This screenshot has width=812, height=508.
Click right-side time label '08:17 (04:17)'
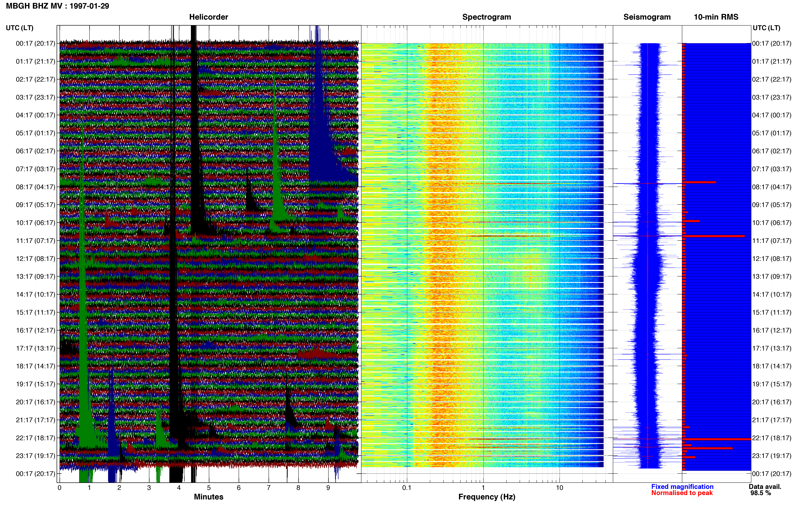tap(772, 187)
